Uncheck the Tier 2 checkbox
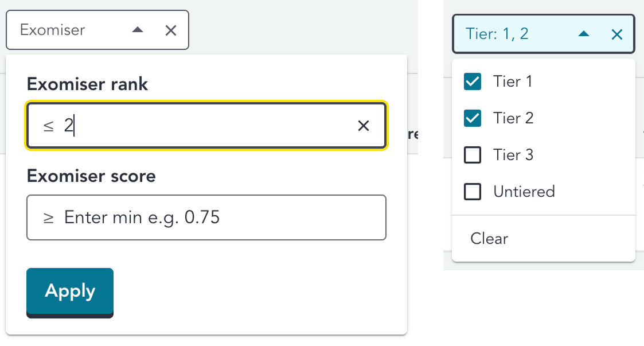Viewport: 644px width, 346px height. (472, 118)
